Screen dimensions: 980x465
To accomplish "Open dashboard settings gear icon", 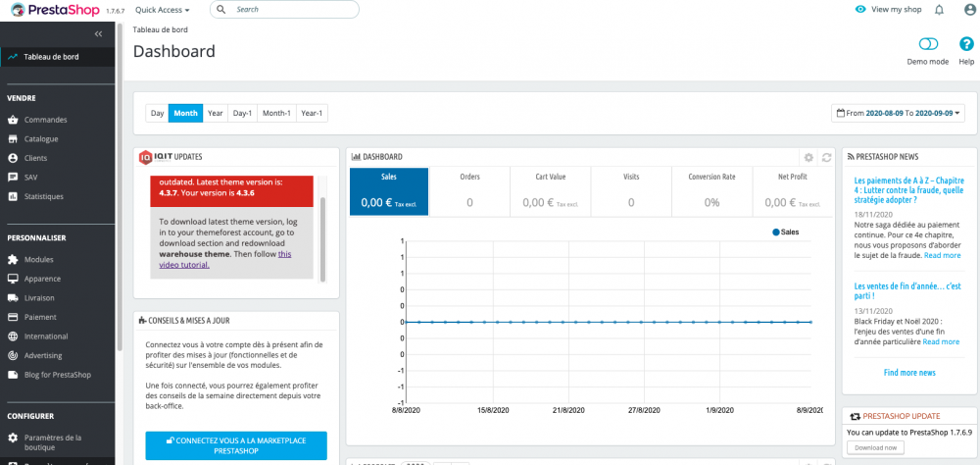I will click(x=808, y=157).
